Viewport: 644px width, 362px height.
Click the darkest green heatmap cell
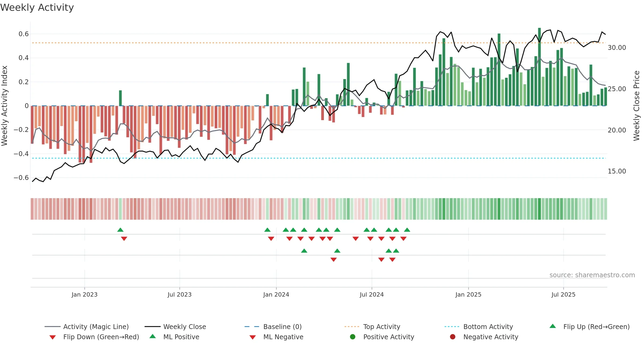[539, 209]
